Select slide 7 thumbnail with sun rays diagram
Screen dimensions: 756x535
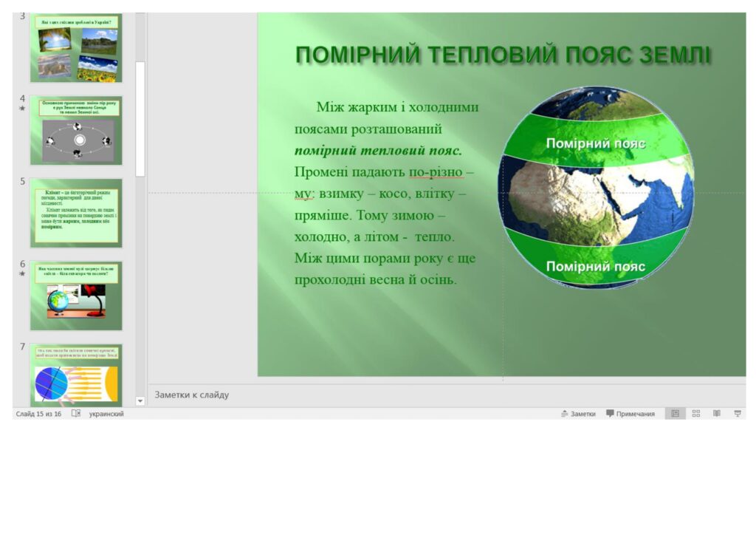[x=76, y=375]
